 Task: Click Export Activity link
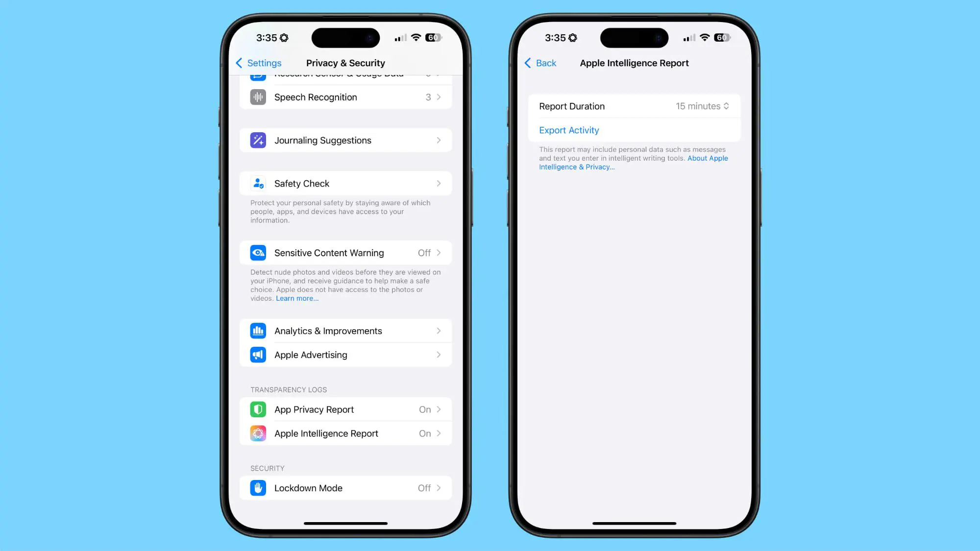click(x=569, y=130)
